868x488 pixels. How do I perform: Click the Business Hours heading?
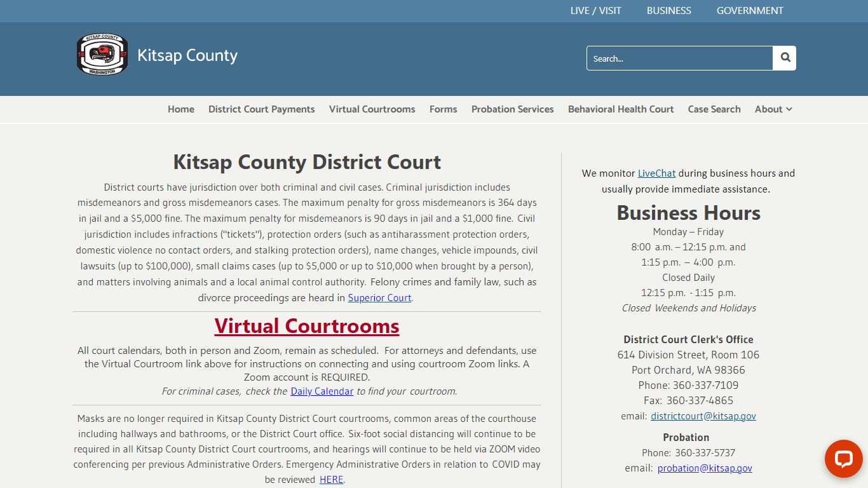click(x=688, y=212)
